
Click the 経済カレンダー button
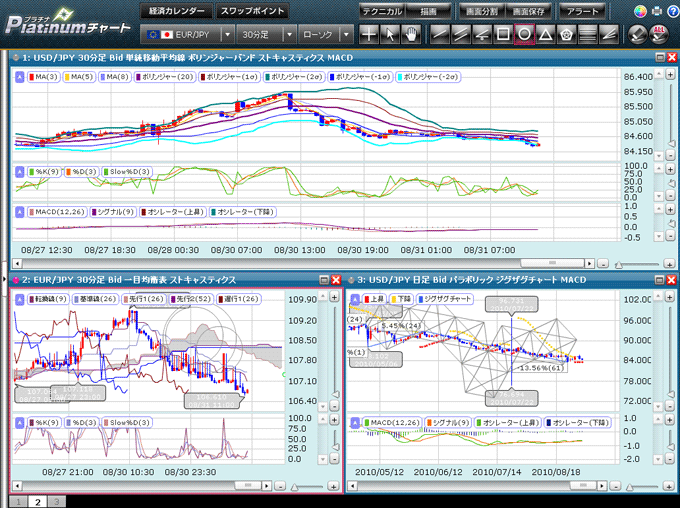[x=177, y=11]
